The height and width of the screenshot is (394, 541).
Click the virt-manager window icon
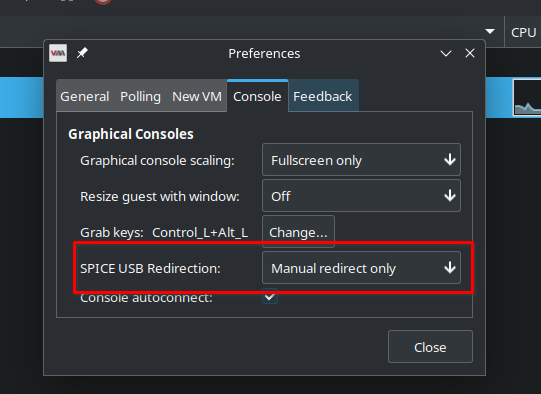tap(58, 53)
